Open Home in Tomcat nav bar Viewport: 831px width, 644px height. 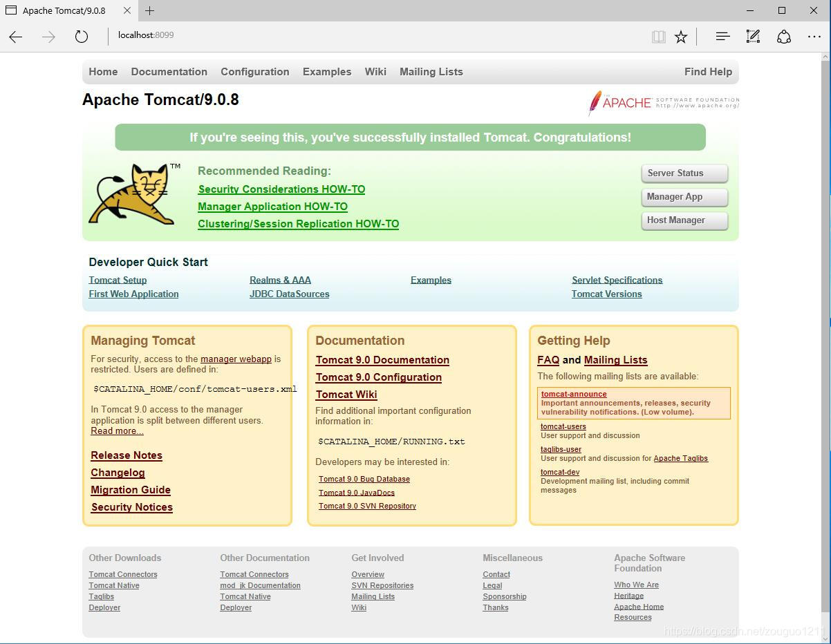tap(103, 72)
